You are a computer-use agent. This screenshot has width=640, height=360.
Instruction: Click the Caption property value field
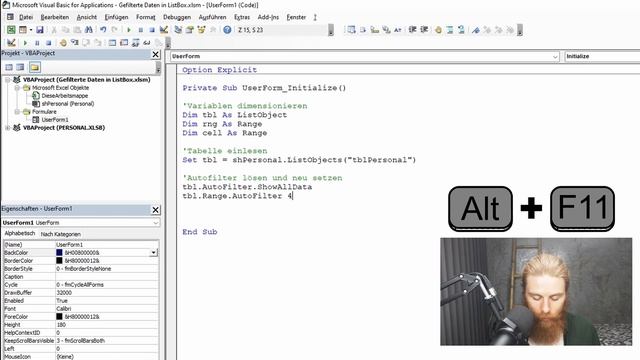pos(107,277)
